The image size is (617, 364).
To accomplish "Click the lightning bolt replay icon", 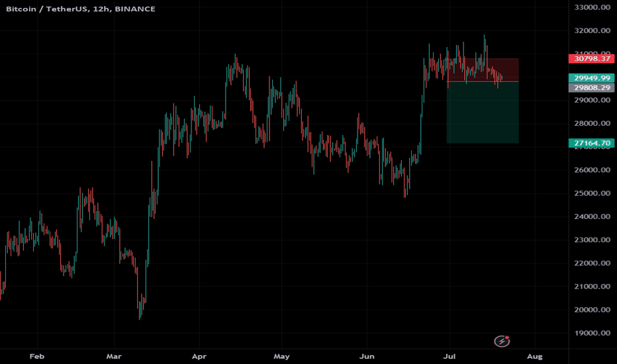I will pyautogui.click(x=502, y=341).
